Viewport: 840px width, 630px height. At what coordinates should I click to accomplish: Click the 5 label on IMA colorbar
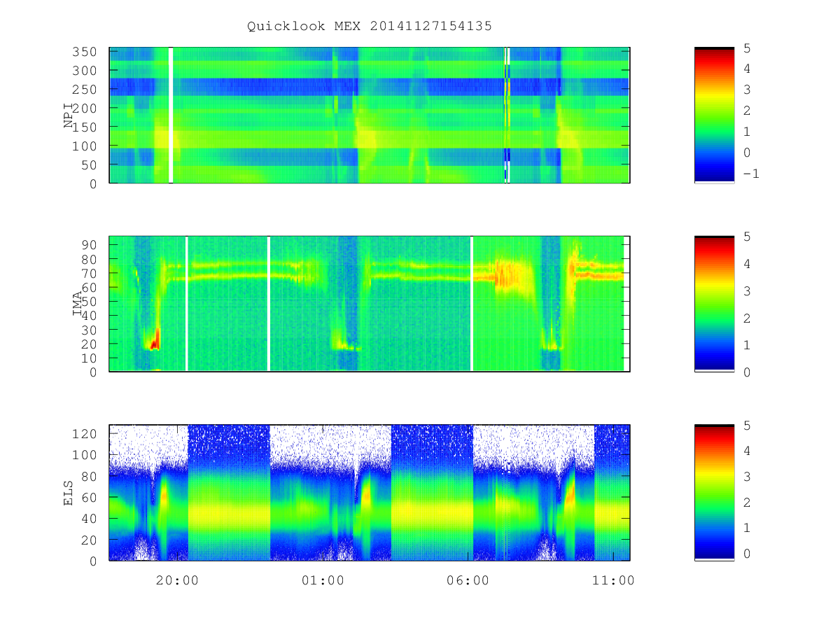[746, 237]
